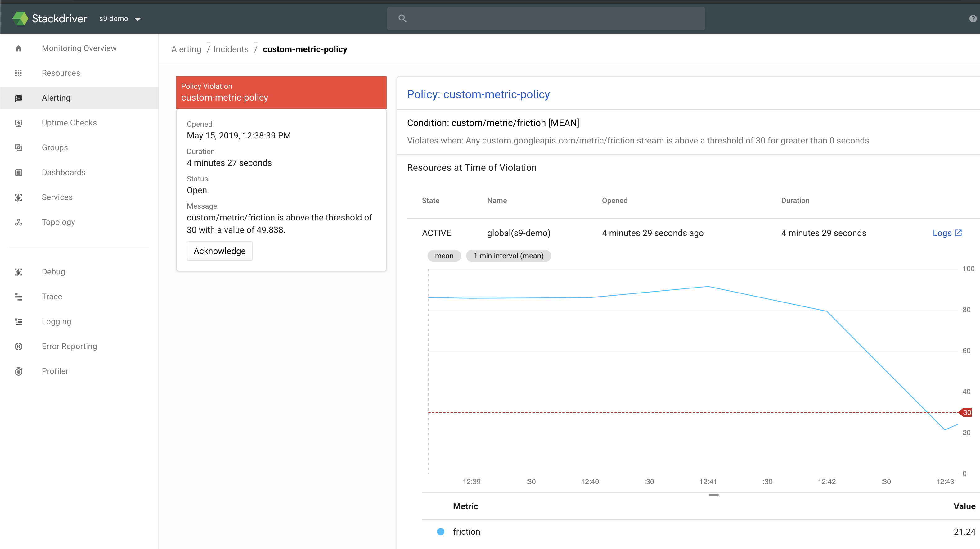Open Error Reporting from sidebar
The height and width of the screenshot is (549, 980).
69,347
